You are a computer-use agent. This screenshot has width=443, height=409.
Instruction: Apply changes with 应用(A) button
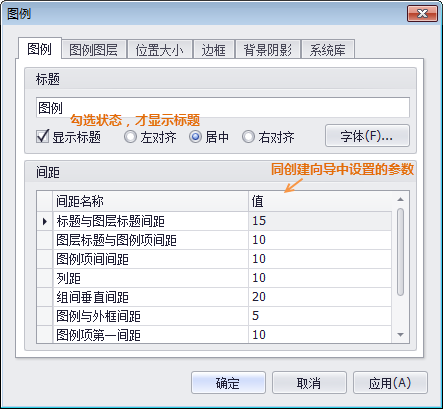390,383
